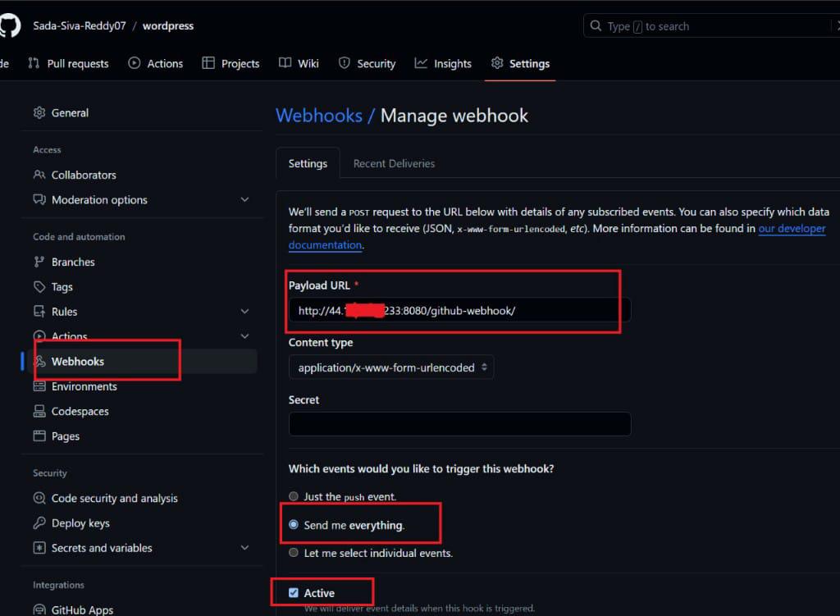Focus the Secret input field
The width and height of the screenshot is (840, 616).
coord(459,424)
